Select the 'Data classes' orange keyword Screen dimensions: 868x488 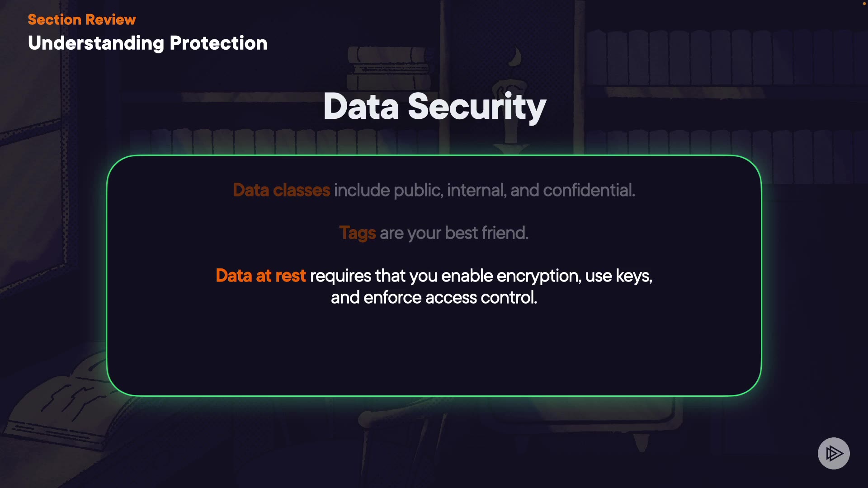[281, 190]
